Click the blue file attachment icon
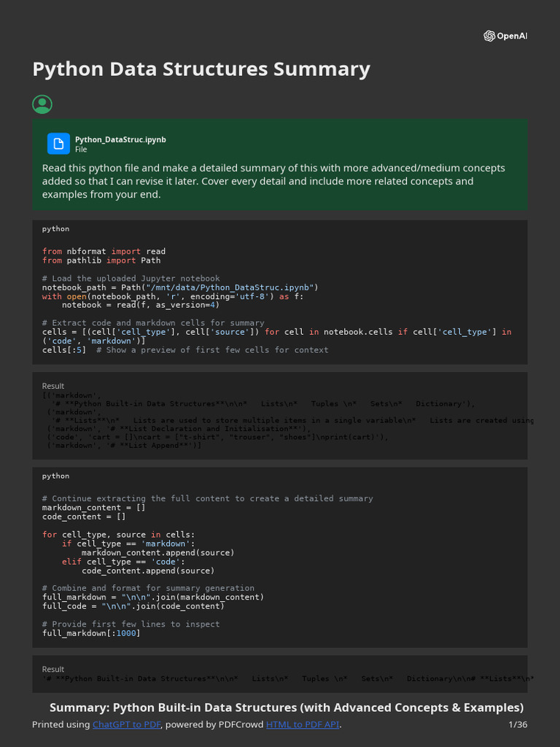Screen dimensions: 560x747 [x=58, y=144]
